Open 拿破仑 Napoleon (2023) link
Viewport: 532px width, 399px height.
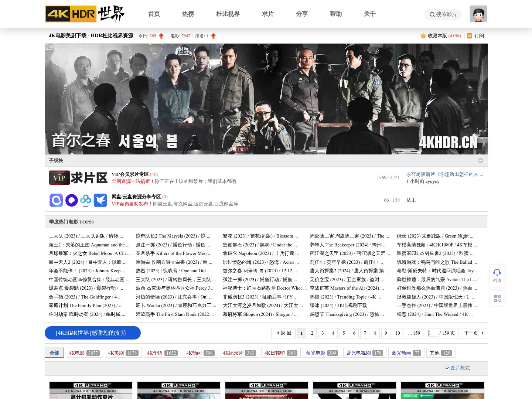(x=261, y=253)
